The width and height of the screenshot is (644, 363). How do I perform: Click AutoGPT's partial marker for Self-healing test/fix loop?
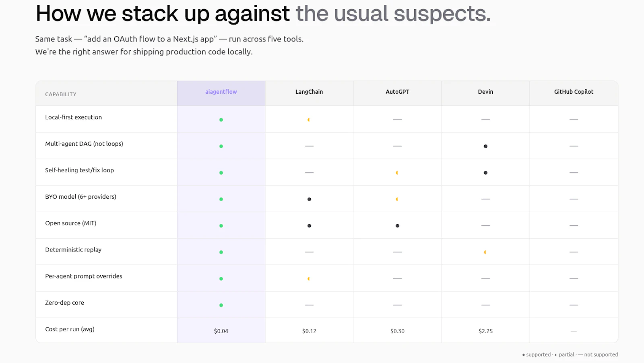pos(397,173)
